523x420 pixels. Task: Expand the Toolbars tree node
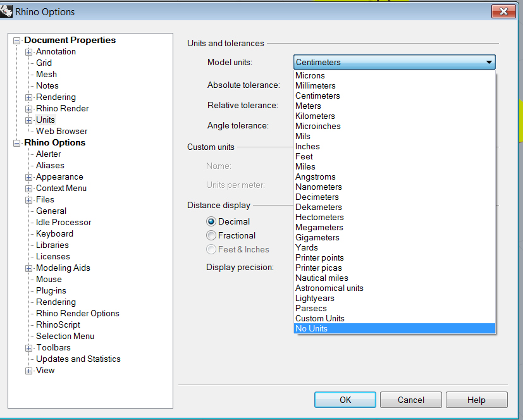tap(28, 348)
